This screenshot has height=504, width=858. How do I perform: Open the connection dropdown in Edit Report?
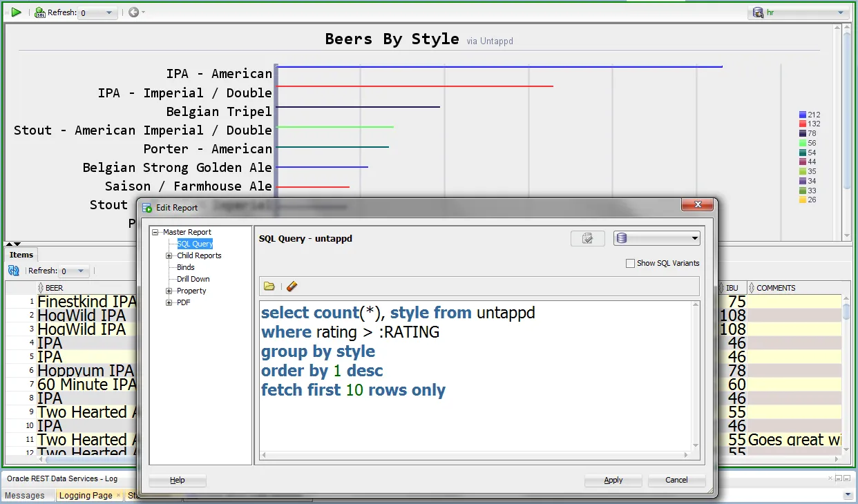(656, 238)
